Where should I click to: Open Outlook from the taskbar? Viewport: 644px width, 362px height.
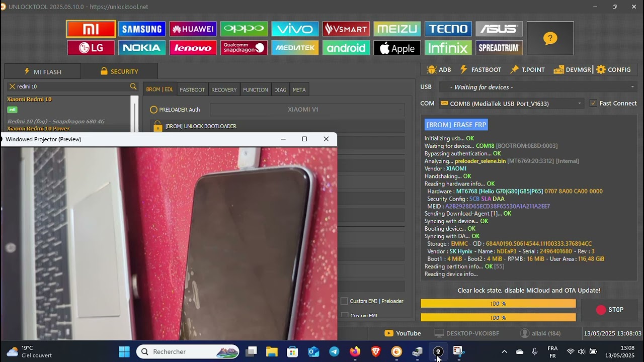(313, 351)
